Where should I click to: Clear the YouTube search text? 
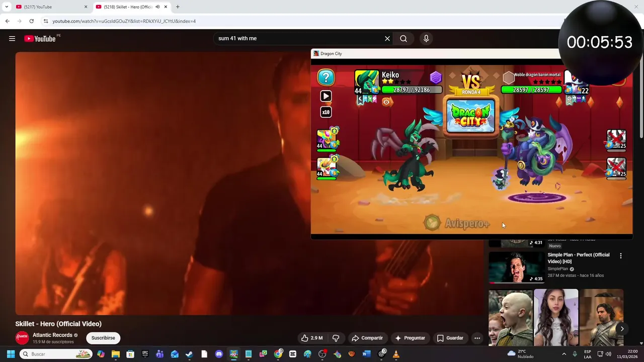(387, 39)
